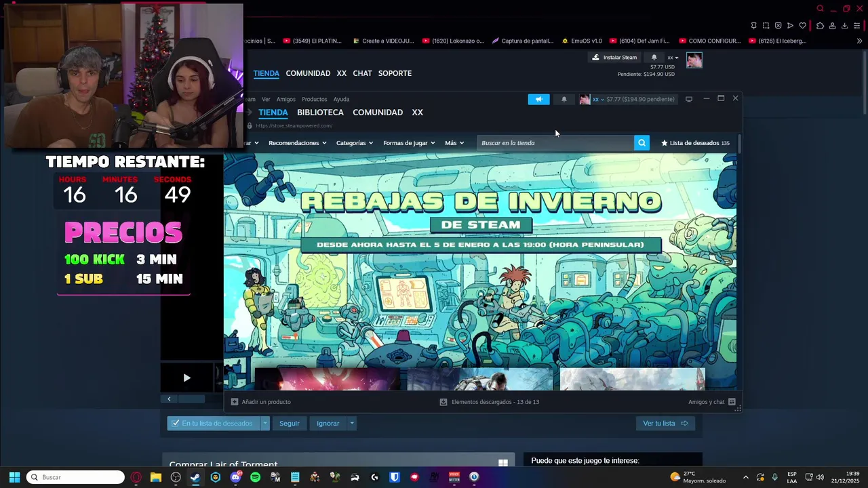Open Windows Start menu

tap(14, 477)
